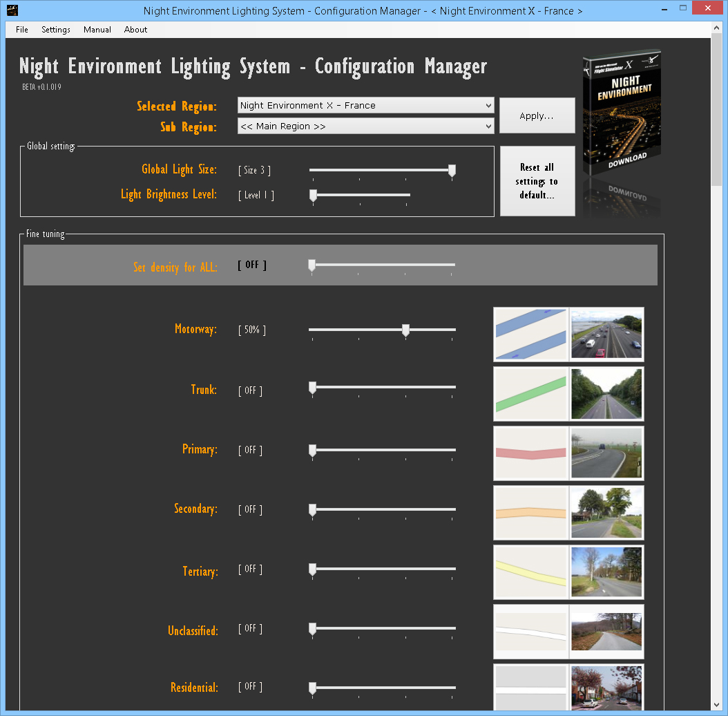Click the Secondary road photo thumbnail
This screenshot has width=728, height=716.
point(606,513)
